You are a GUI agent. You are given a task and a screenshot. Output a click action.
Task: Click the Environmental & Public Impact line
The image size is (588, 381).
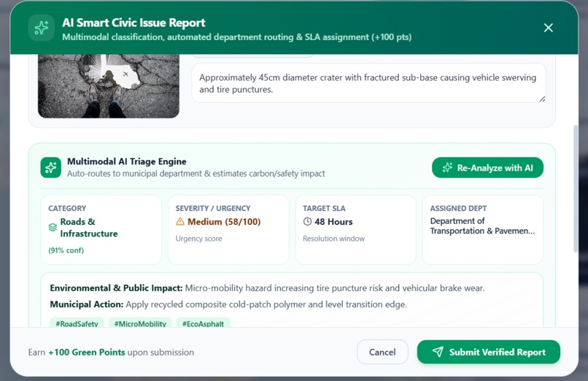268,288
